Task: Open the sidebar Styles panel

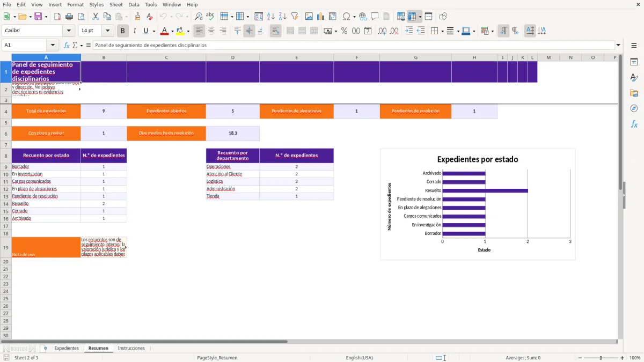Action: 634,77
